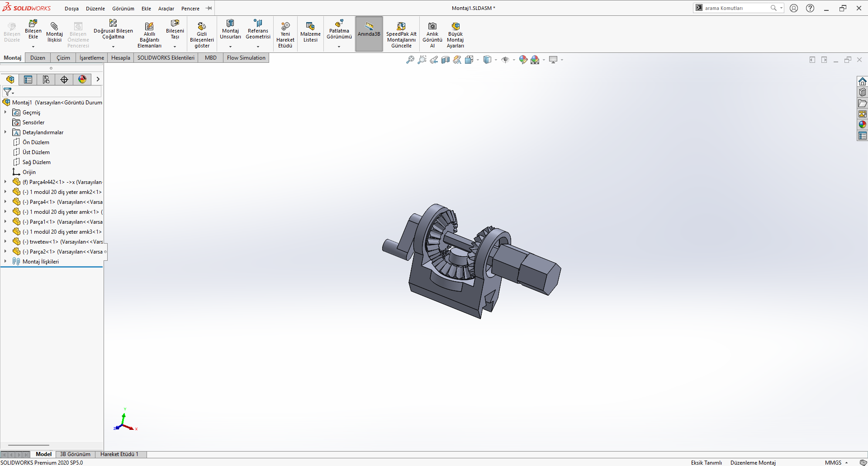This screenshot has width=868, height=466.
Task: Start a Yeni Hareket Etüdü
Action: 285,35
